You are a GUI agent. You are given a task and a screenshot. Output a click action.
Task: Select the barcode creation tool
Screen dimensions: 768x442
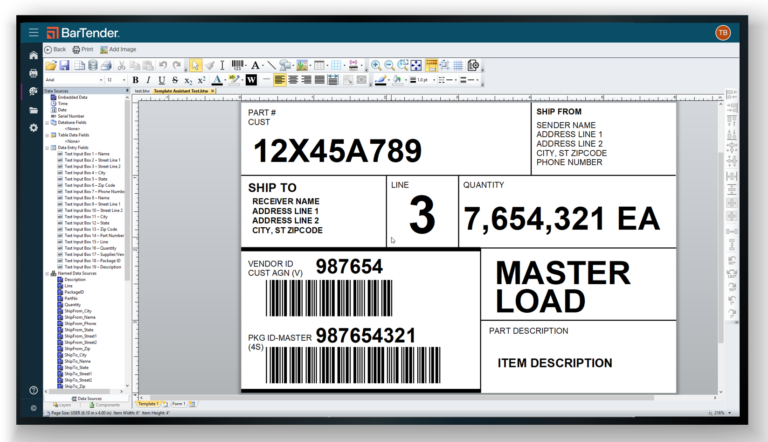point(237,65)
